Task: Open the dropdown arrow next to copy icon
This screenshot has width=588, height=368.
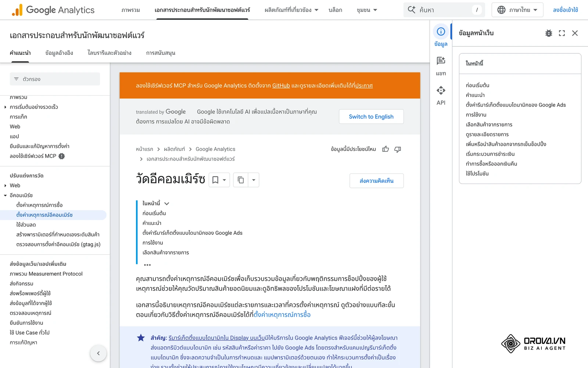Action: pyautogui.click(x=254, y=180)
